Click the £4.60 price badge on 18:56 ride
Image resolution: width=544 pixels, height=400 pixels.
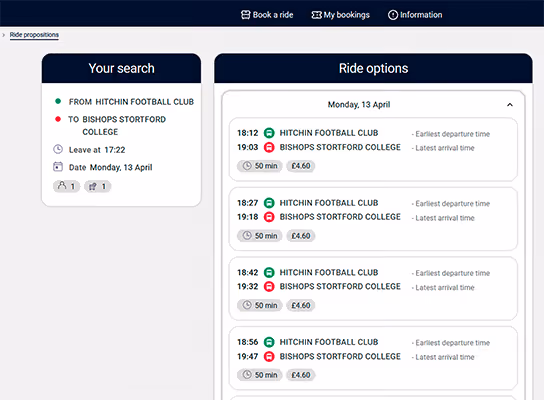tap(301, 375)
